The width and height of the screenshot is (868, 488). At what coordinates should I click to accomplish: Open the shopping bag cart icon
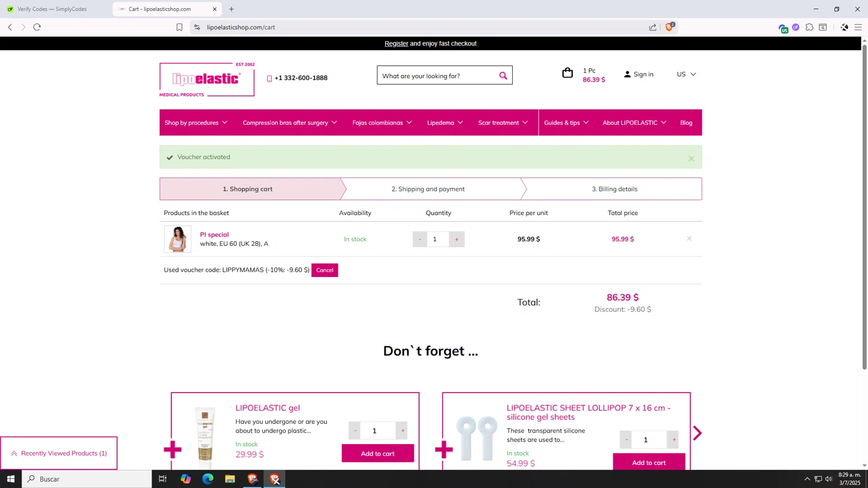(568, 73)
